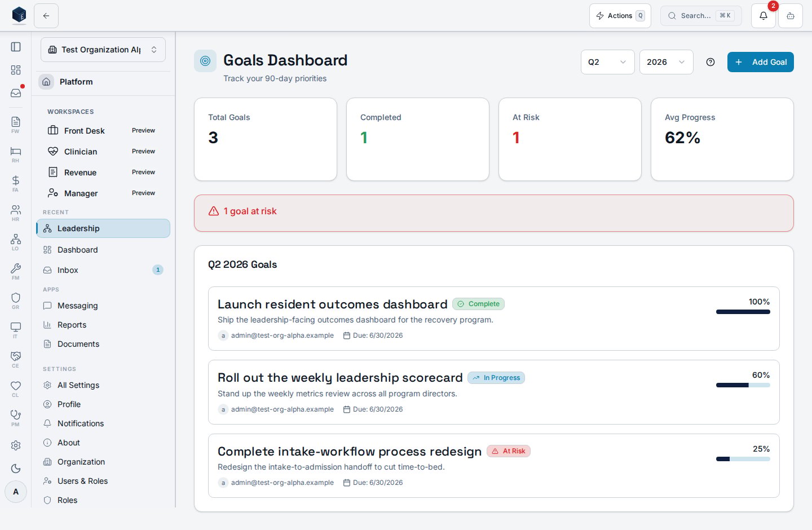
Task: Click the back arrow button
Action: (46, 16)
